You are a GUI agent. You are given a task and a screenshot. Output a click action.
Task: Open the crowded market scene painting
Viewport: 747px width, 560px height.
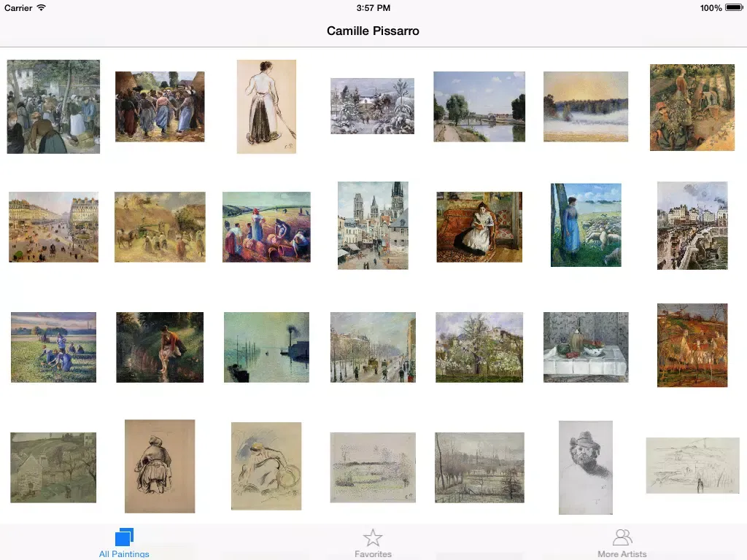(53, 106)
